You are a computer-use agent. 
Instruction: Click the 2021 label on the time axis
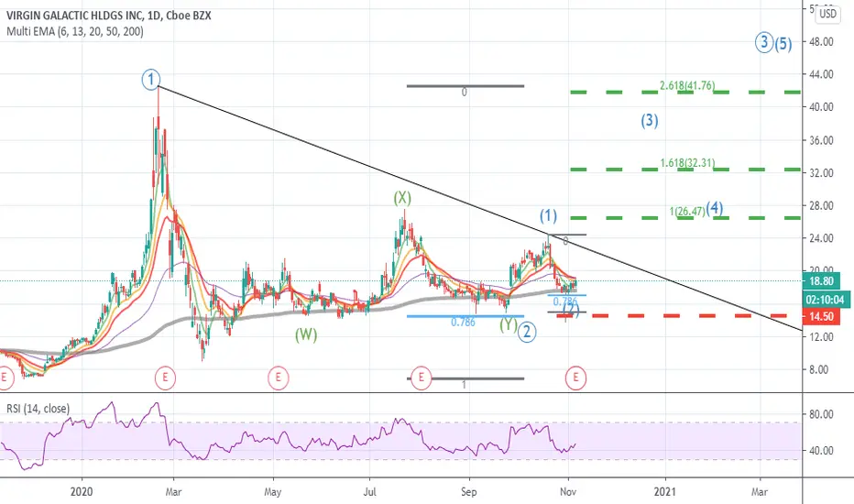(665, 492)
